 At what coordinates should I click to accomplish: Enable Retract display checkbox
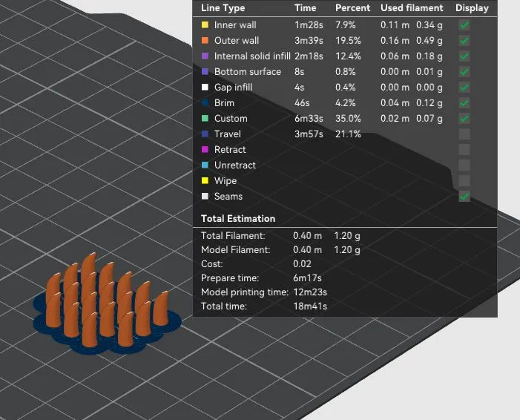(464, 150)
